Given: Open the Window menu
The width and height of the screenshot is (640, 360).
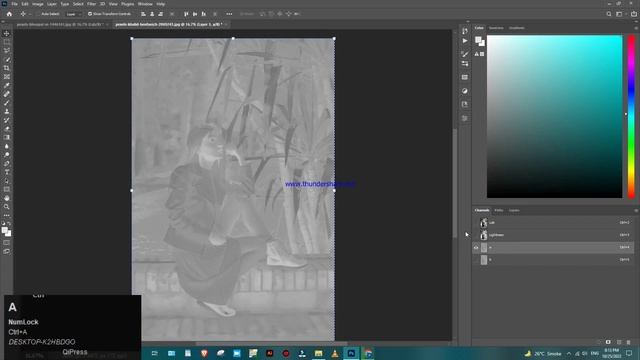Looking at the screenshot, I should (x=145, y=4).
